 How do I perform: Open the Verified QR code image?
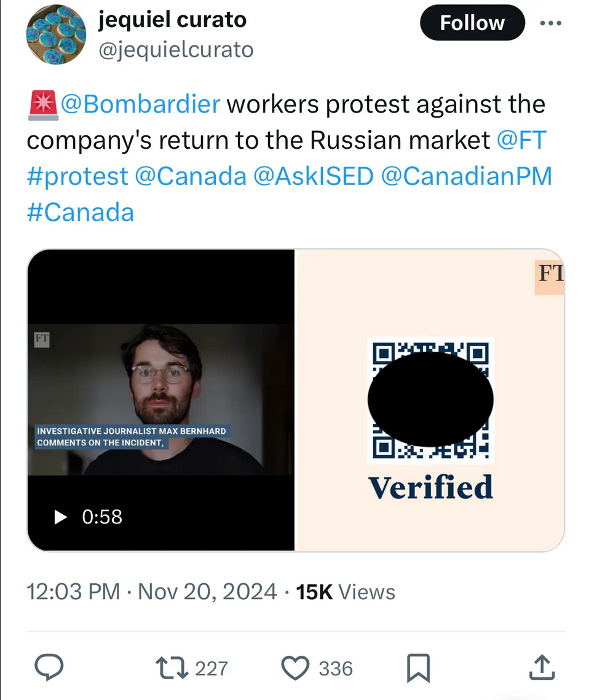click(430, 400)
